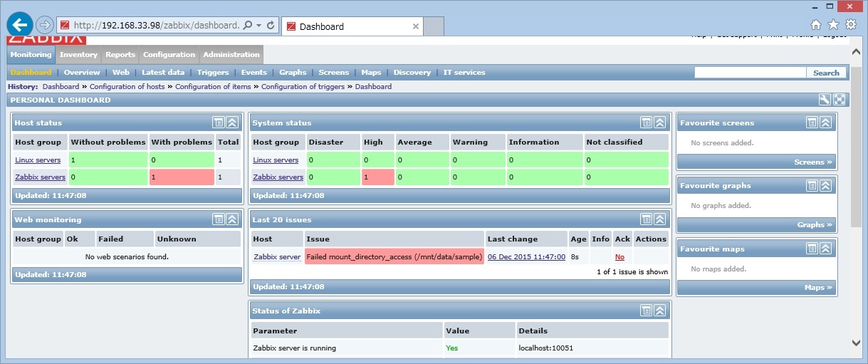This screenshot has height=364, width=868.
Task: Open the Events submenu item
Action: pyautogui.click(x=254, y=73)
